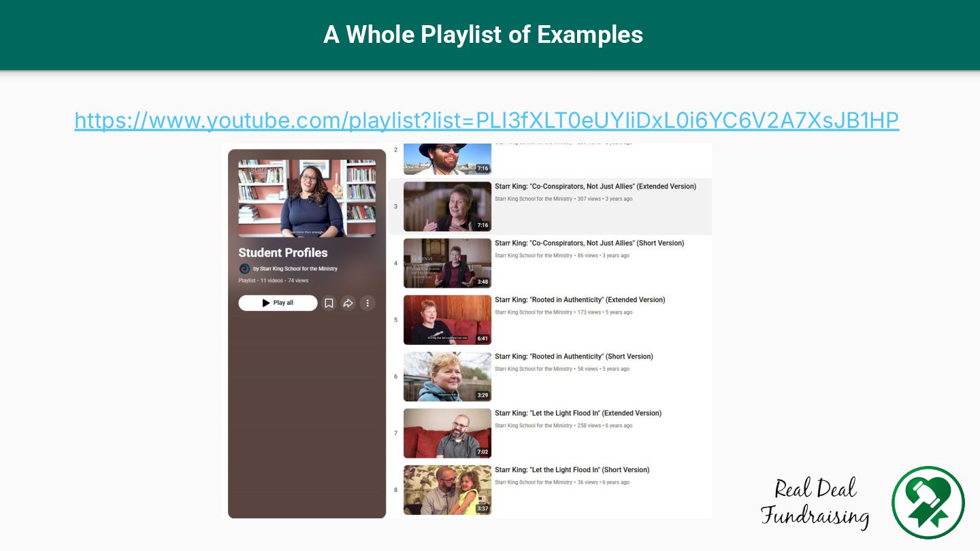Click the title "Rooted in Authenticity" (Extended Version)
980x551 pixels.
tap(580, 300)
